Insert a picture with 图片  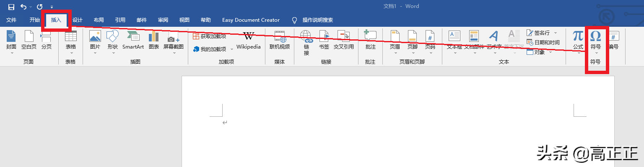(x=95, y=42)
